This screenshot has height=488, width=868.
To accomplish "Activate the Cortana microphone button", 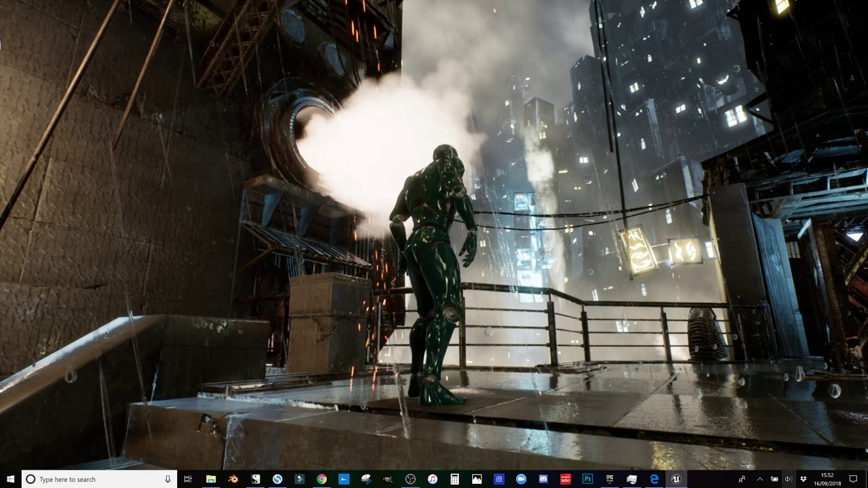I will pos(167,479).
